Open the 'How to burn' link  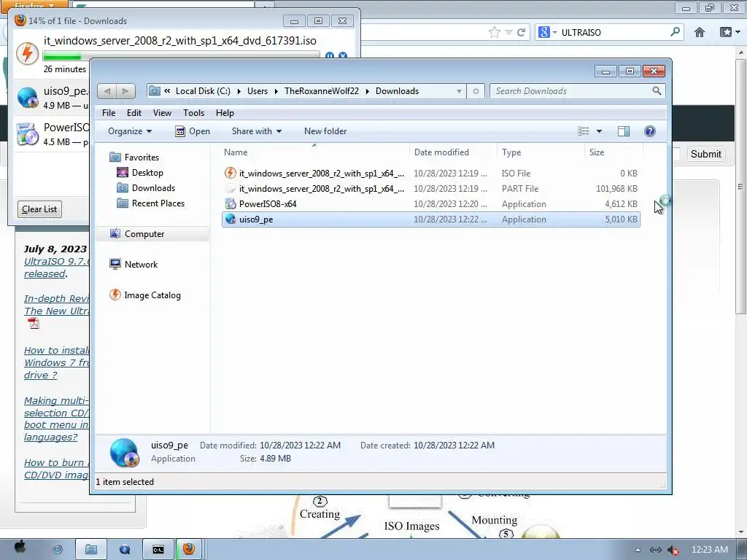pyautogui.click(x=56, y=469)
